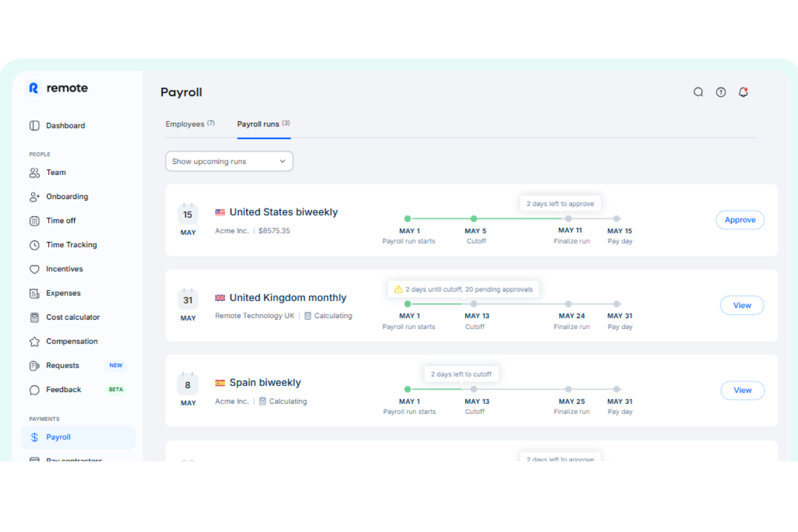
Task: Click the United Kingdom flag icon
Action: 220,298
